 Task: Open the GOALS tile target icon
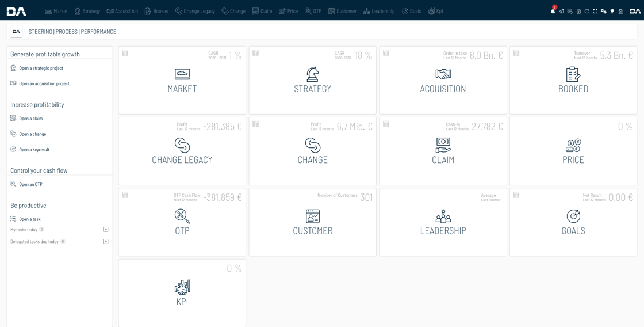click(x=573, y=216)
